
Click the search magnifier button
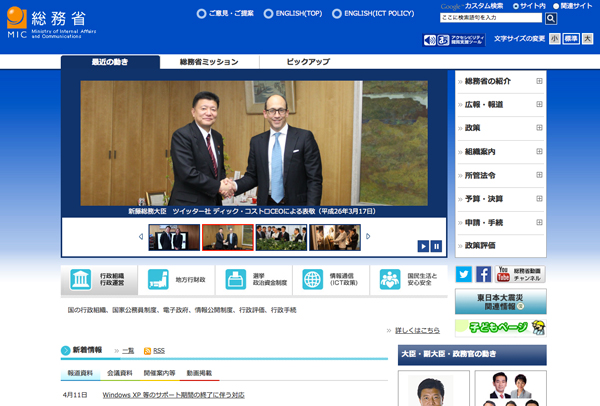click(x=550, y=18)
